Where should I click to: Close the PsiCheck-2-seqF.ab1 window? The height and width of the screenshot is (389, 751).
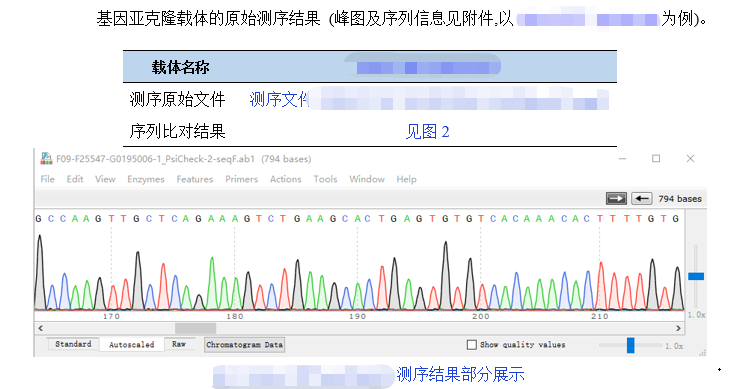pos(690,159)
